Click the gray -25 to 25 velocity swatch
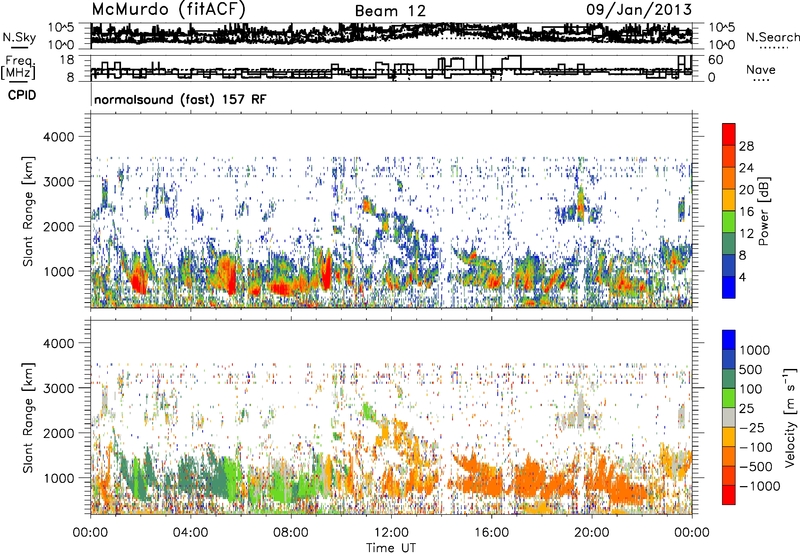The height and width of the screenshot is (554, 800). tap(729, 417)
